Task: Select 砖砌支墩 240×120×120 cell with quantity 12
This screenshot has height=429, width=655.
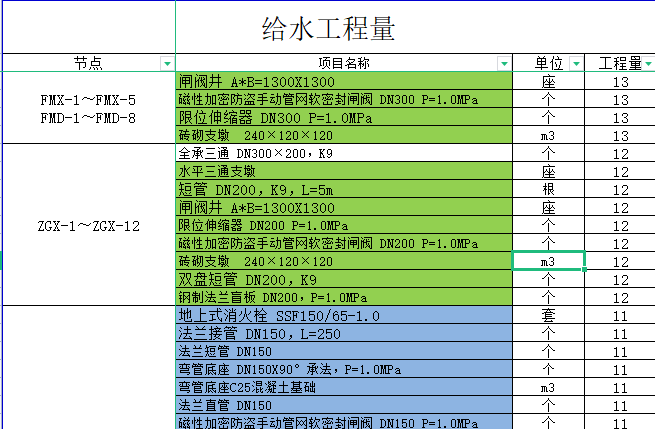Action: tap(344, 261)
